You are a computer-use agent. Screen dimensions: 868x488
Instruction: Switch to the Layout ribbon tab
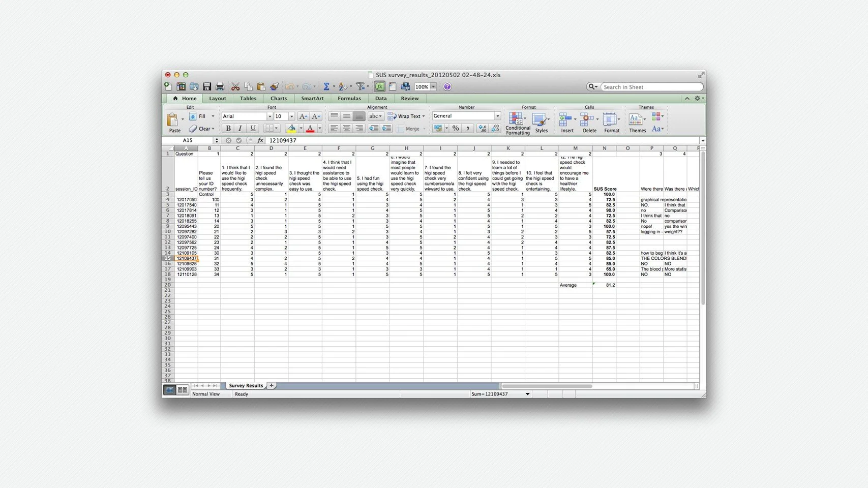[x=217, y=99]
